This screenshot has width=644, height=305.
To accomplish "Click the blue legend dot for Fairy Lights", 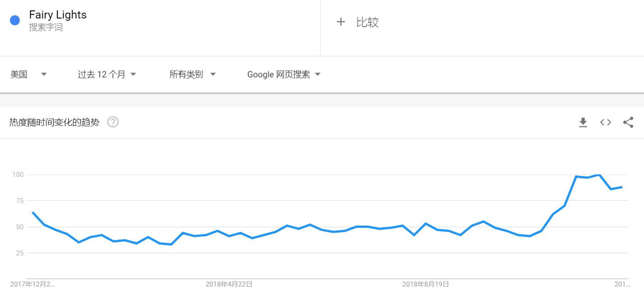I will (x=14, y=20).
